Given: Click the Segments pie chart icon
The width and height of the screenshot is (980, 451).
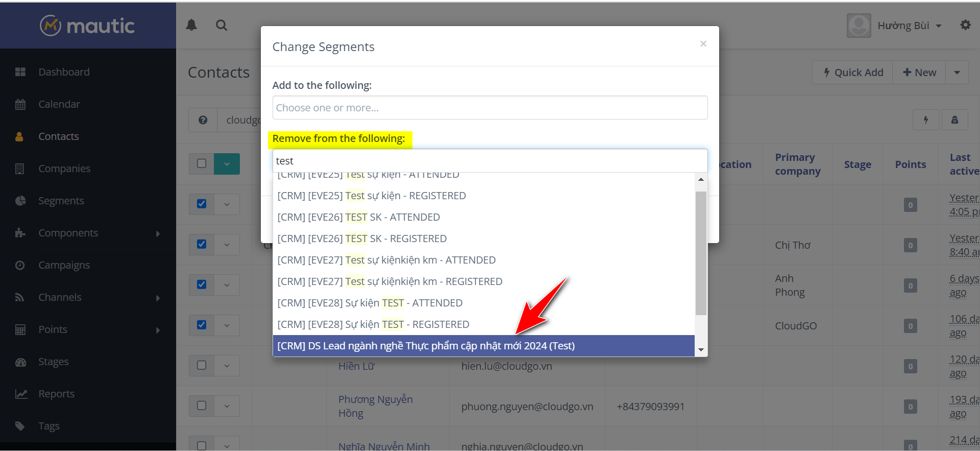Looking at the screenshot, I should pyautogui.click(x=20, y=201).
